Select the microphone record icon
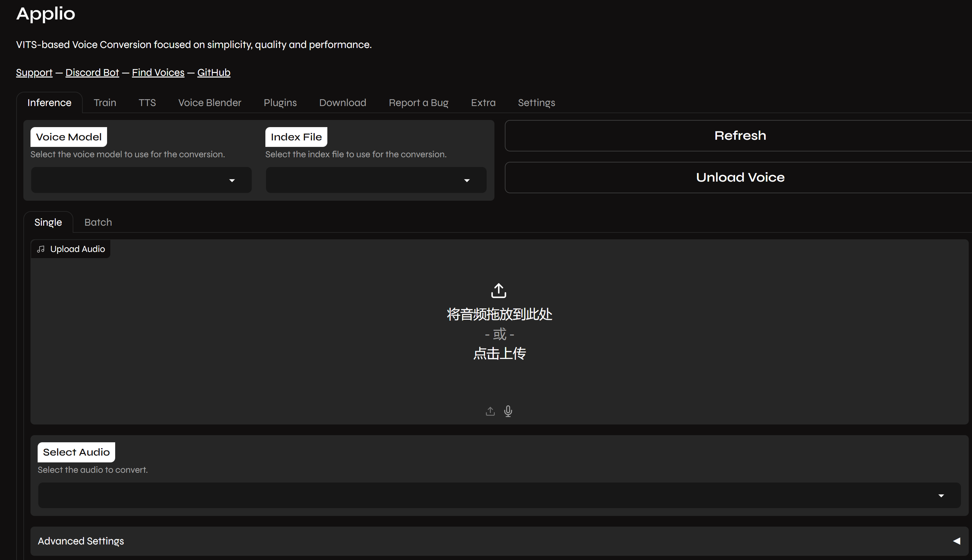Viewport: 972px width, 560px height. (x=508, y=411)
